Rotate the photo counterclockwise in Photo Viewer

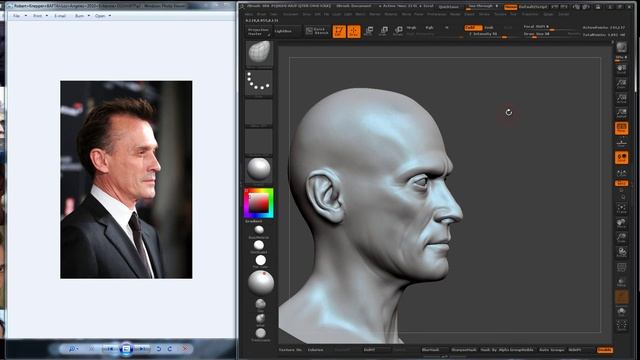[x=158, y=349]
